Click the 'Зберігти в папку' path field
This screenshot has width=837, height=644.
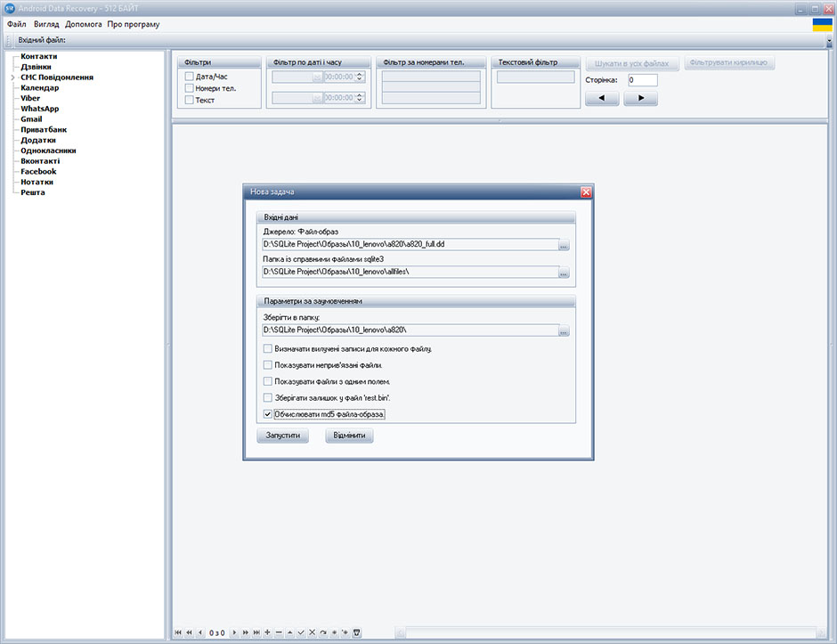point(410,331)
